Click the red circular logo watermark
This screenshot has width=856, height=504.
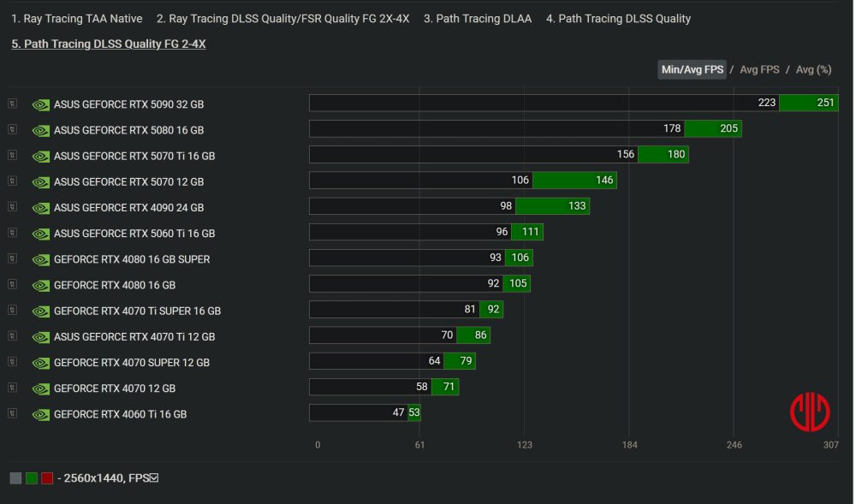[810, 412]
